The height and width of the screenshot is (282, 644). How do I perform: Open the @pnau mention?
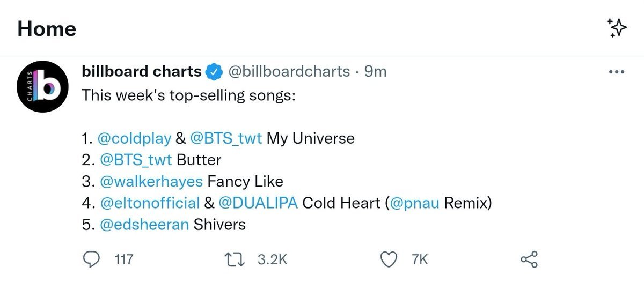coord(410,204)
